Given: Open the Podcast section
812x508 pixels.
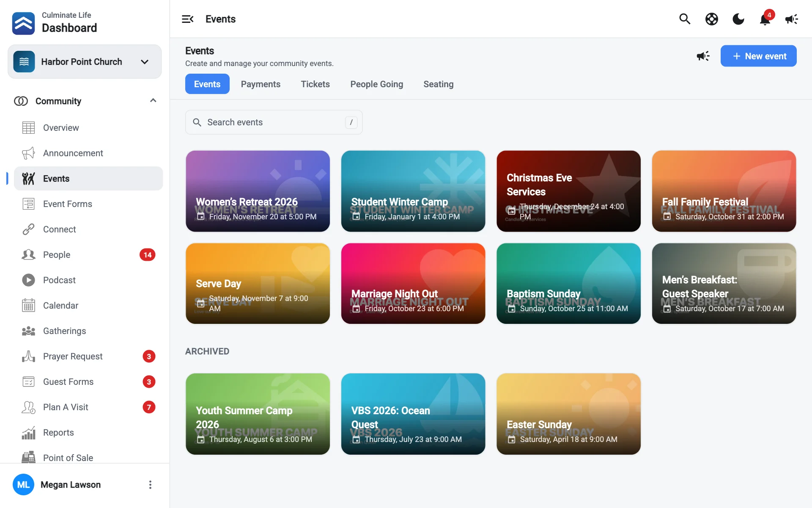Looking at the screenshot, I should [88, 280].
